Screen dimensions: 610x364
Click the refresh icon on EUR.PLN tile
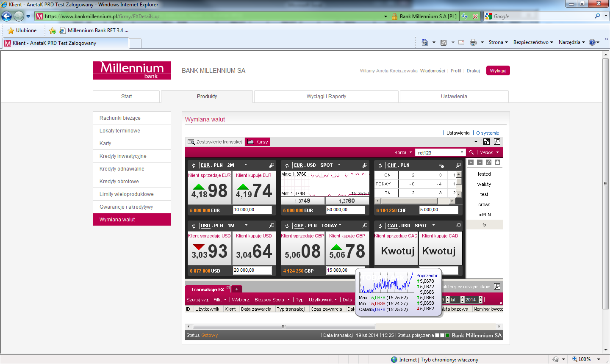tap(194, 165)
